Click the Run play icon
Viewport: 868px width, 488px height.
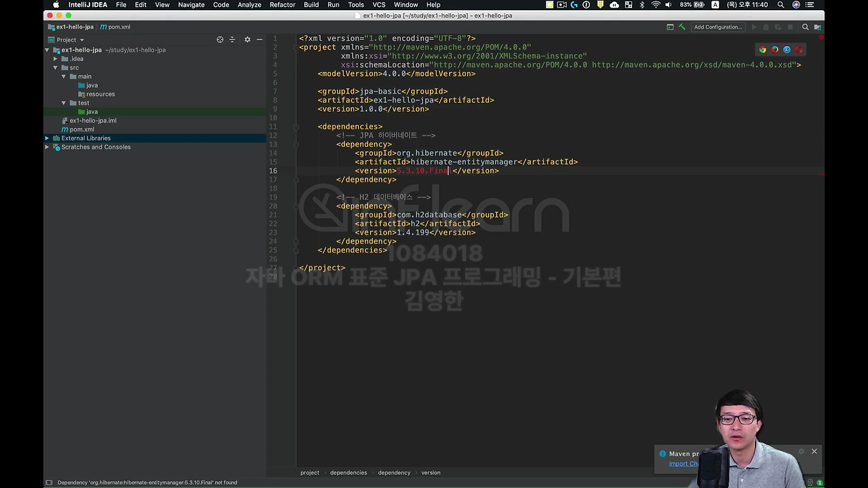click(x=754, y=27)
